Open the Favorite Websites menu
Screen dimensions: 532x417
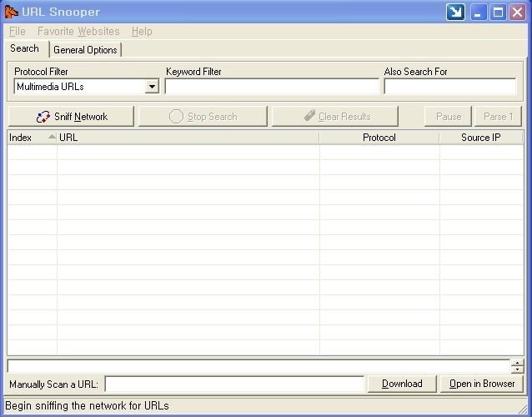click(x=78, y=31)
